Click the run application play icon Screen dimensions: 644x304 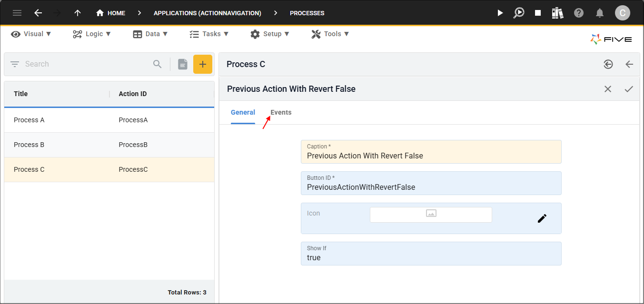pyautogui.click(x=500, y=13)
